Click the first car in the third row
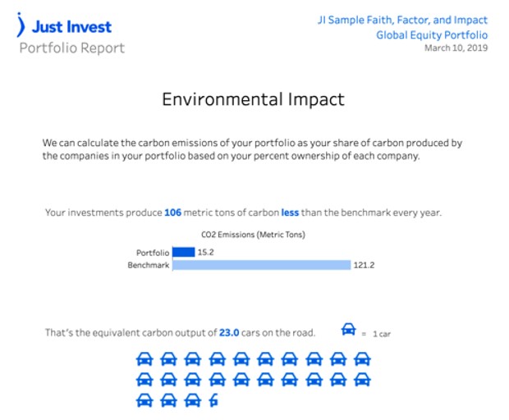The height and width of the screenshot is (420, 509). [144, 400]
